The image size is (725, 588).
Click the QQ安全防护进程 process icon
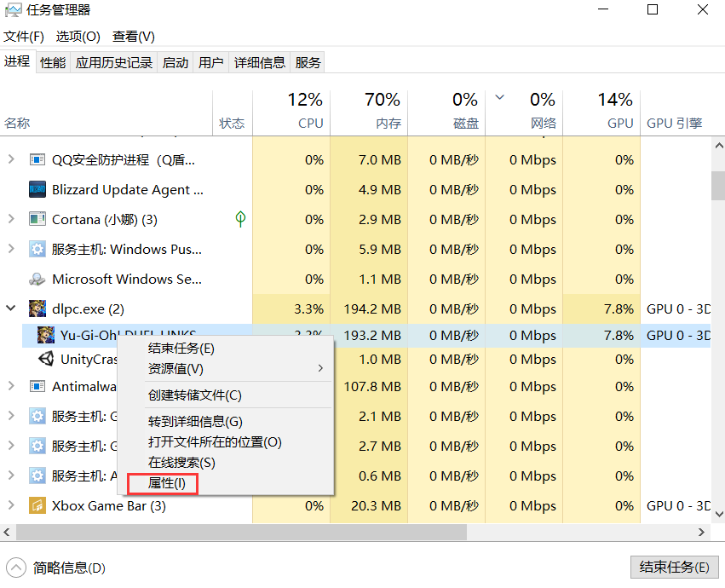(x=37, y=160)
